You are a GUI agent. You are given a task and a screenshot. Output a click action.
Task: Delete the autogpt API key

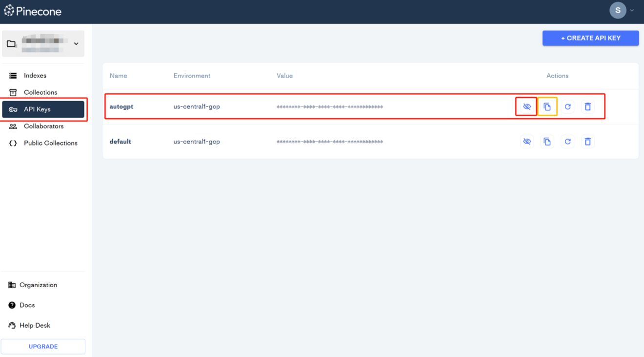pos(588,106)
